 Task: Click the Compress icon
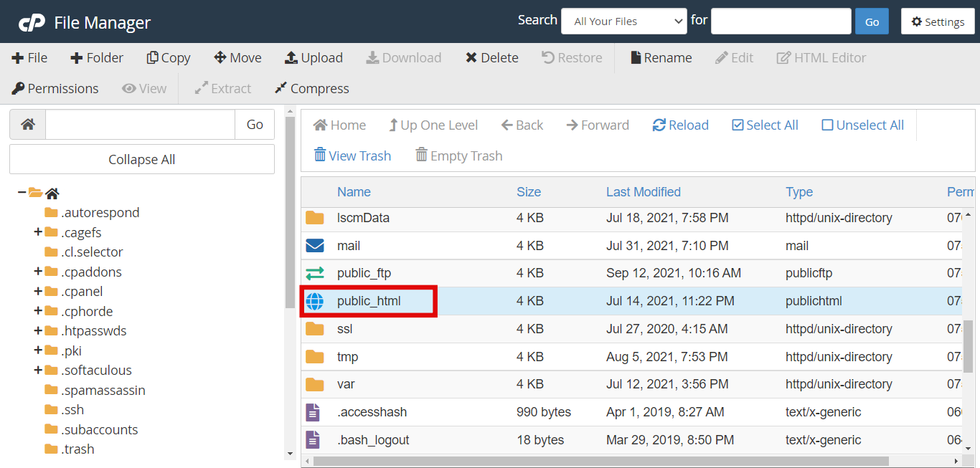[x=311, y=88]
